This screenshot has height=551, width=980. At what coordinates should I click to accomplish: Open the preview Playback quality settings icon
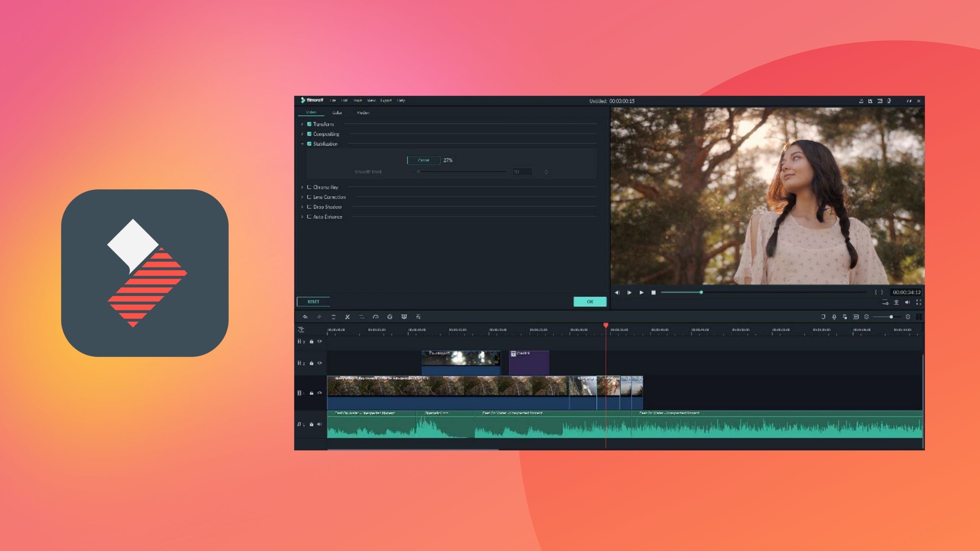(885, 302)
